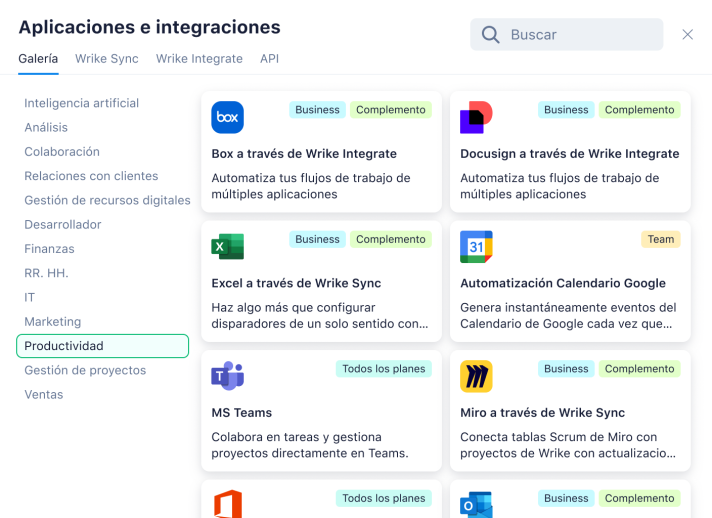This screenshot has height=518, width=712.
Task: Click the Aplicaciones e integraciones heading
Action: (149, 27)
